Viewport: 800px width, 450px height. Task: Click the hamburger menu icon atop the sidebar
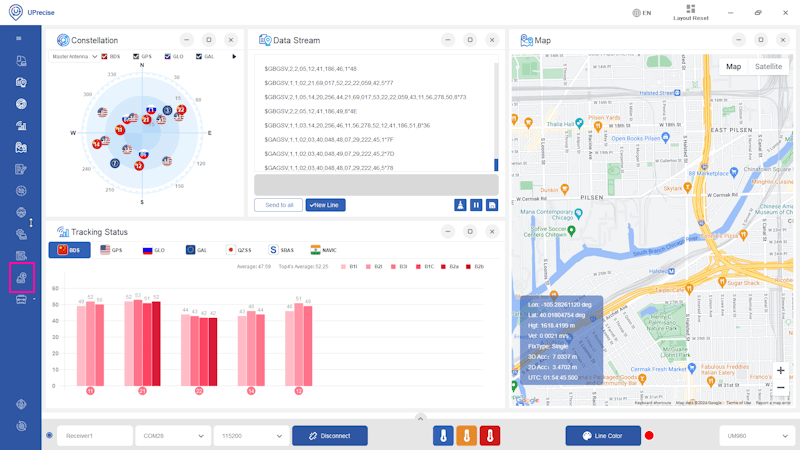[x=19, y=38]
